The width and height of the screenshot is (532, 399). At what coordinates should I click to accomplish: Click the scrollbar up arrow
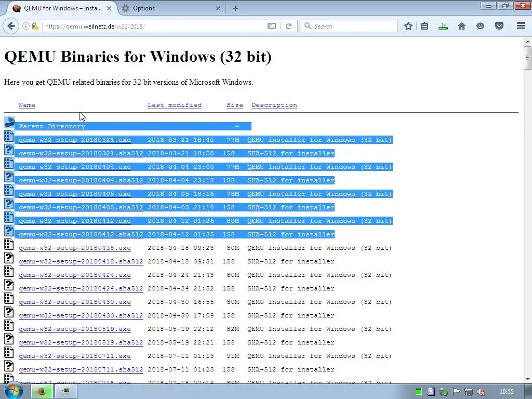[527, 42]
